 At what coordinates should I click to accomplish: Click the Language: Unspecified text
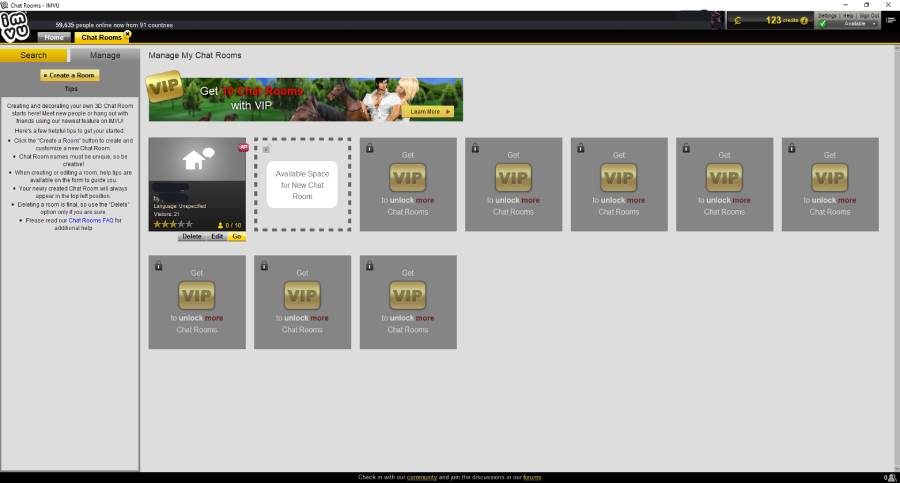[180, 206]
